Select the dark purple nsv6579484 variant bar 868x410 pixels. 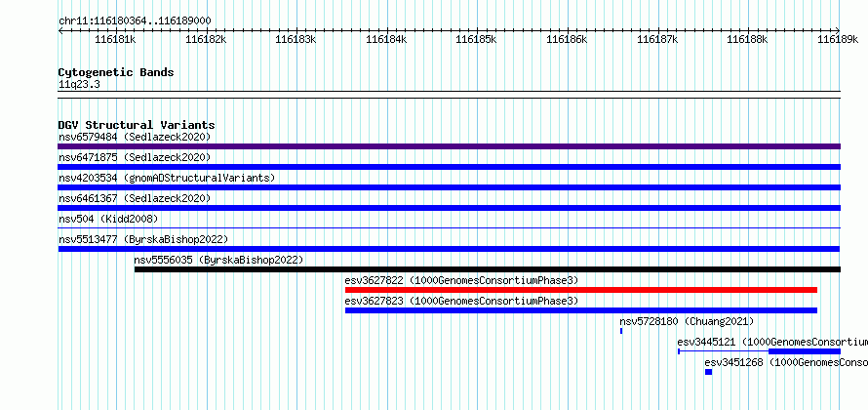[x=449, y=146]
